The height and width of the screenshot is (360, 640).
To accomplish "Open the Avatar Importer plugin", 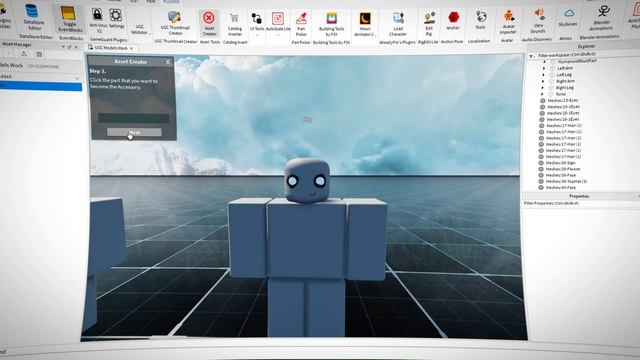I will coord(508,22).
